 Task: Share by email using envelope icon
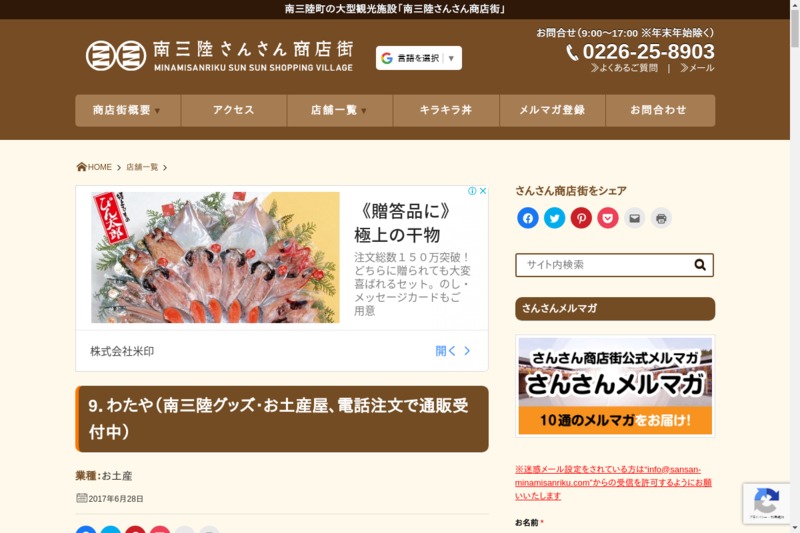click(634, 218)
